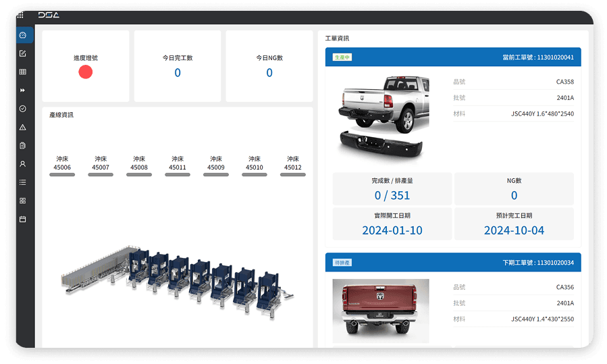Click actual start date 2024-01-10
The width and height of the screenshot is (607, 364).
pyautogui.click(x=392, y=230)
